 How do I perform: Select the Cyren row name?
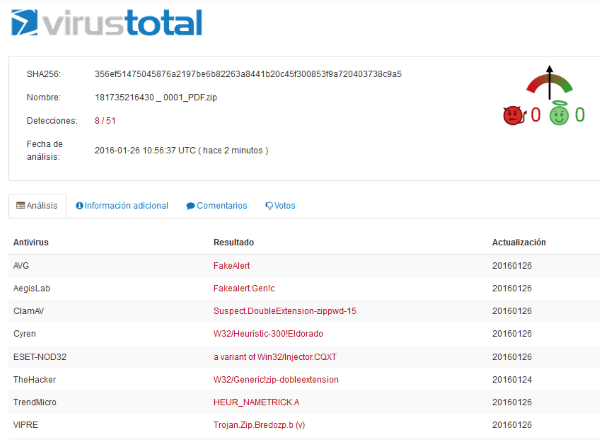coord(24,334)
